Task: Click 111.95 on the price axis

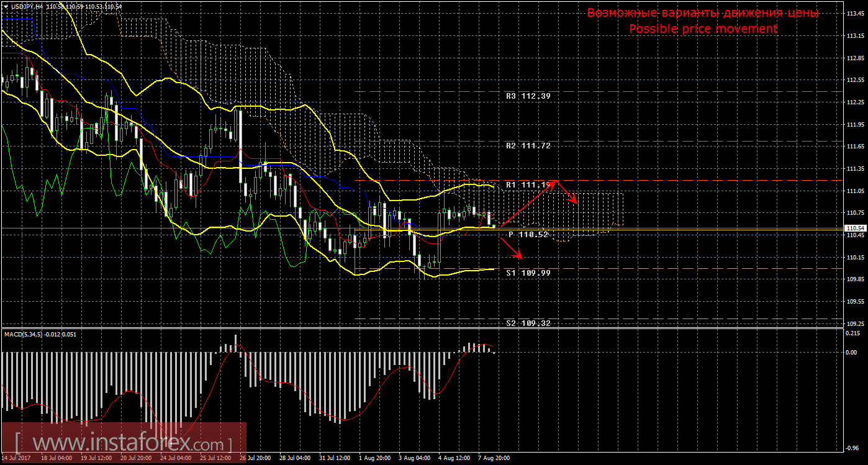Action: tap(855, 125)
